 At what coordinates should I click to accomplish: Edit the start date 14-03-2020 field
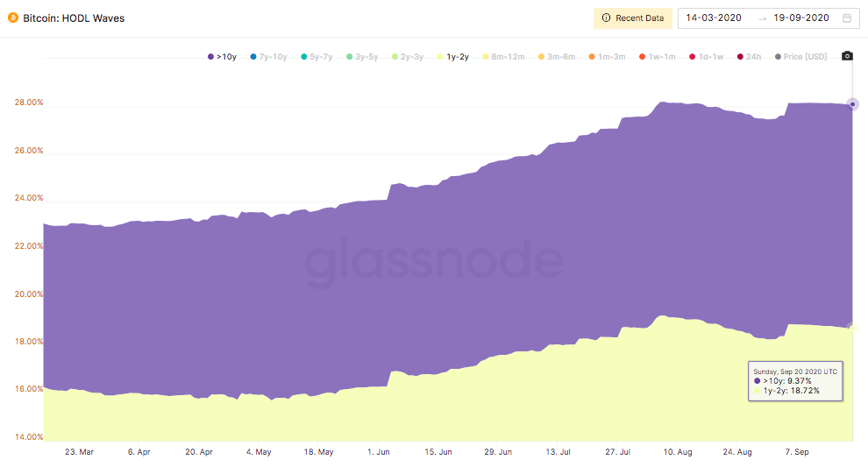714,18
